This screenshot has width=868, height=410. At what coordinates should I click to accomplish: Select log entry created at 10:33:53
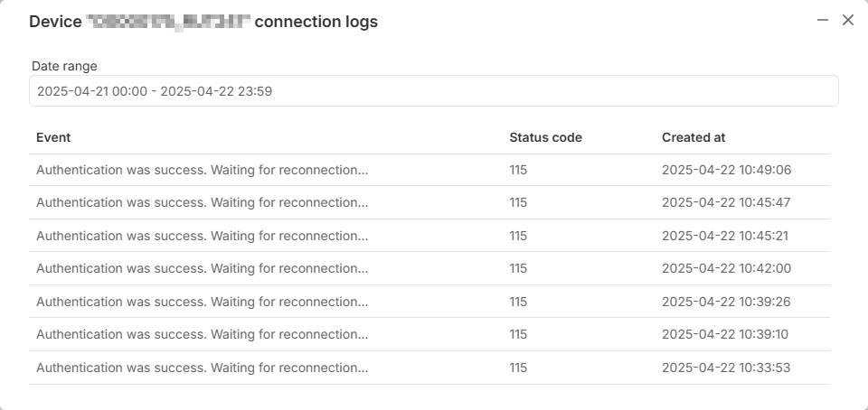point(429,368)
